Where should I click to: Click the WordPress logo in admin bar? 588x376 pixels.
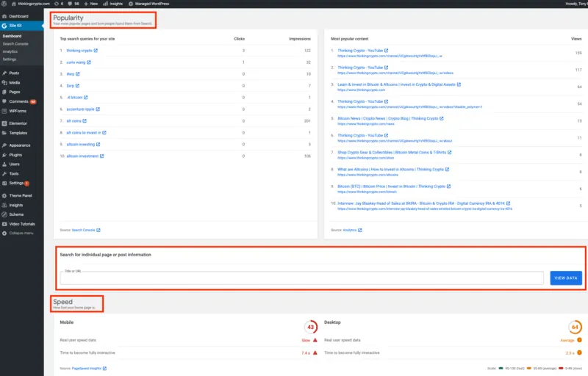tap(4, 4)
